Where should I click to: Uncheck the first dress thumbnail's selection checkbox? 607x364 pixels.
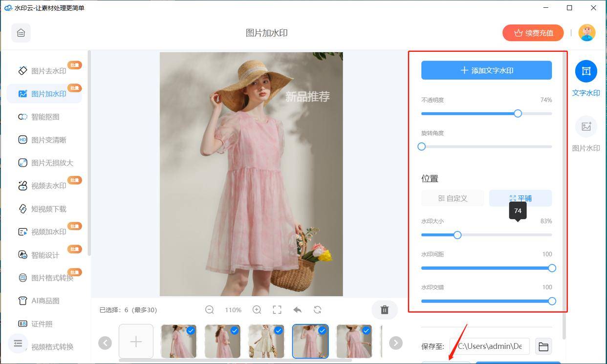pos(190,330)
